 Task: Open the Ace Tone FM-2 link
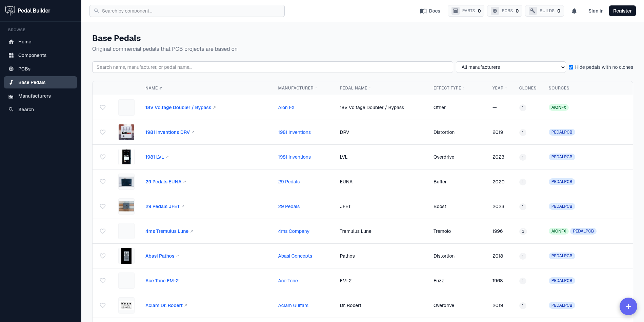point(162,281)
